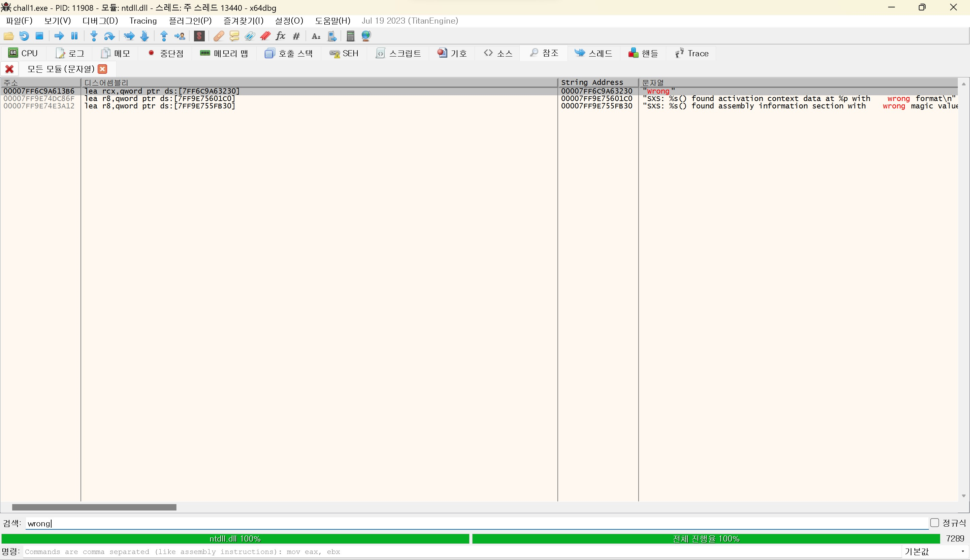Click the Step into icon

(93, 36)
